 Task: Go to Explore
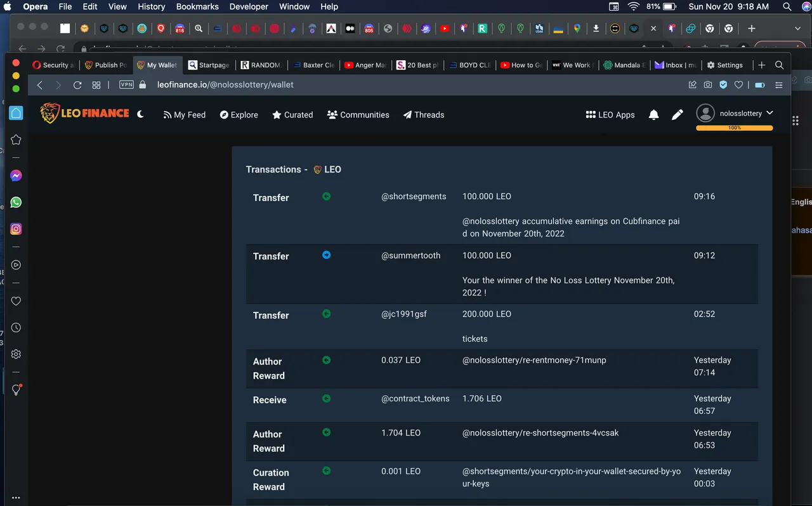pos(239,115)
